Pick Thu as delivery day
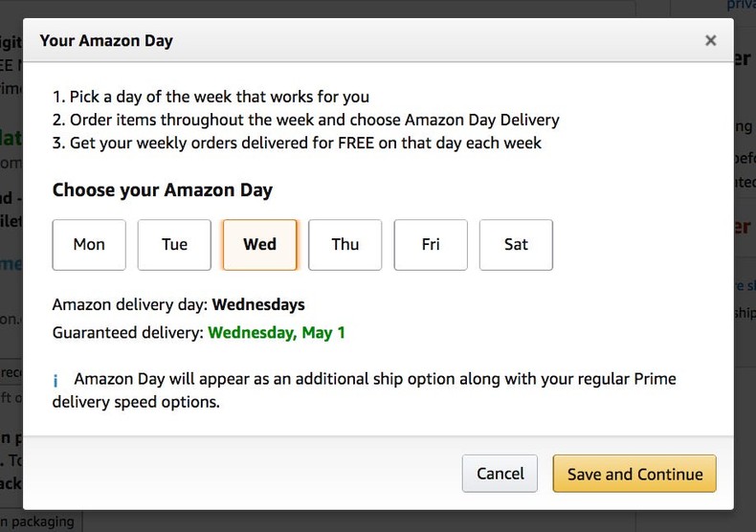 [x=345, y=244]
